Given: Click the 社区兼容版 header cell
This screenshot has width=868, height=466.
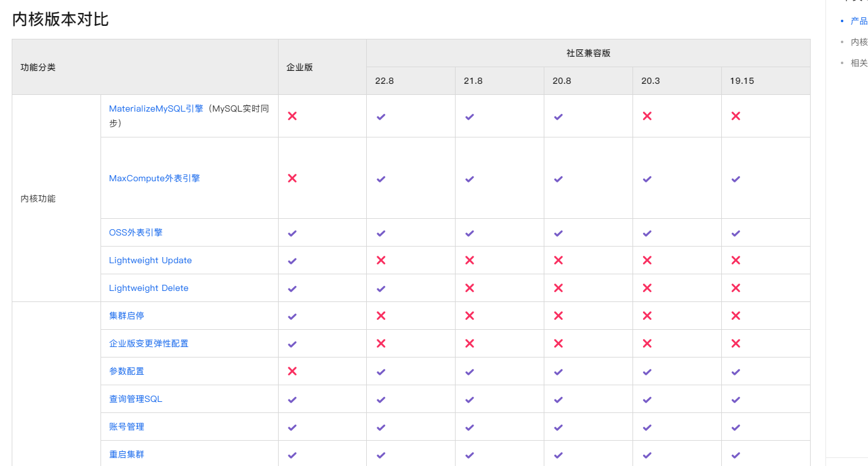Looking at the screenshot, I should click(x=588, y=53).
